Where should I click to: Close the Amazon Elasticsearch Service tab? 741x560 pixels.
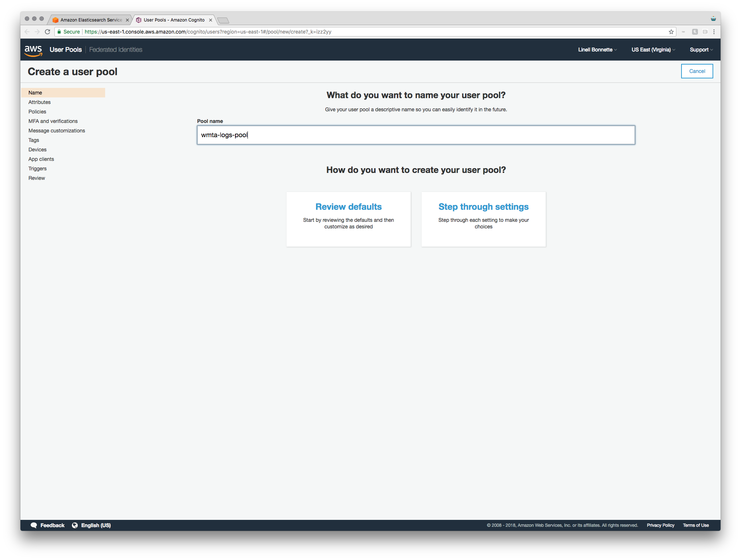click(127, 20)
